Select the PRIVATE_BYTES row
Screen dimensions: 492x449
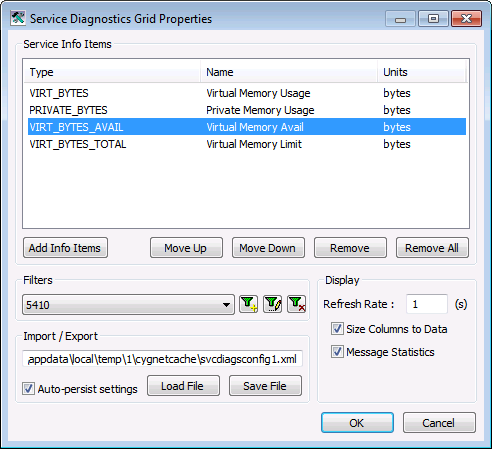pos(247,110)
